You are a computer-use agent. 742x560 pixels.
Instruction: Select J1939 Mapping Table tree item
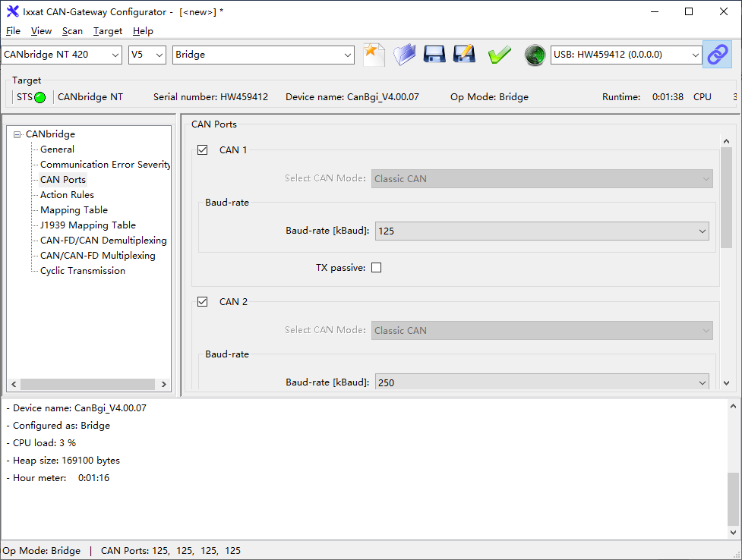coord(88,225)
